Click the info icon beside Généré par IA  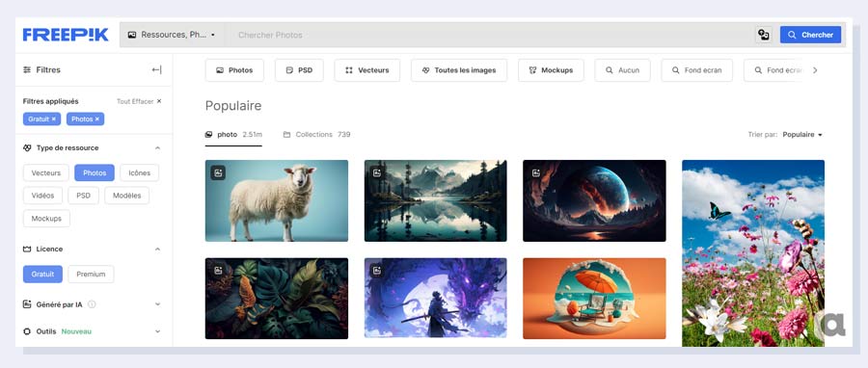[x=92, y=303]
